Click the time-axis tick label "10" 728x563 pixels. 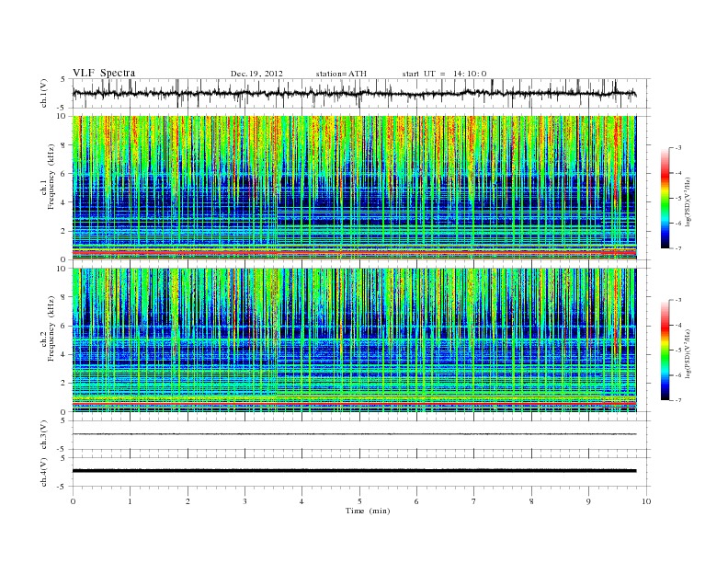pos(646,501)
